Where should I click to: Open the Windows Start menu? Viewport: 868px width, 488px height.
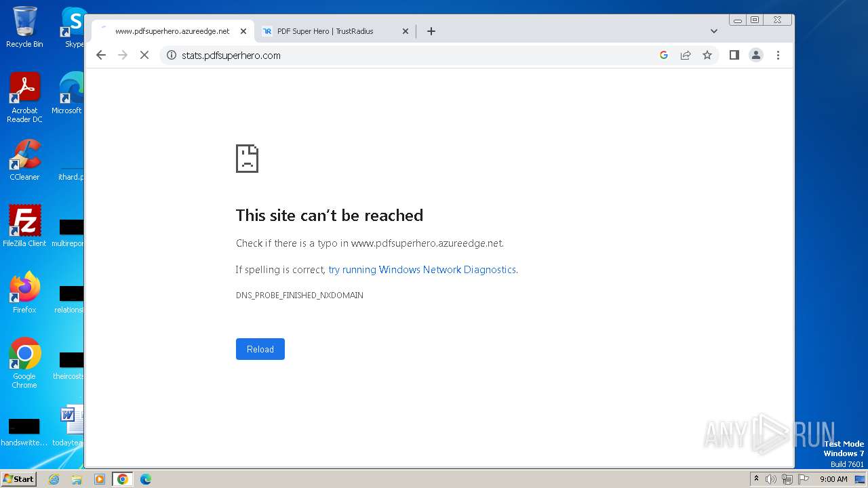click(x=18, y=479)
